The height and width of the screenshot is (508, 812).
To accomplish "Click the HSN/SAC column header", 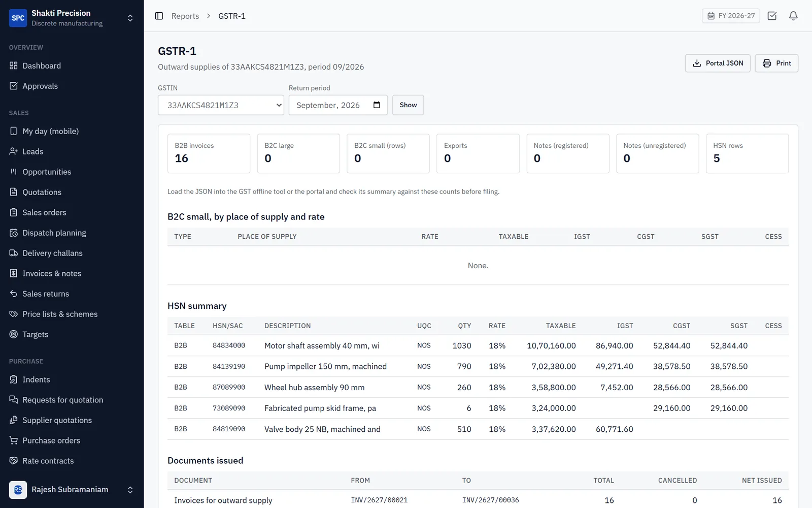I will (x=227, y=326).
